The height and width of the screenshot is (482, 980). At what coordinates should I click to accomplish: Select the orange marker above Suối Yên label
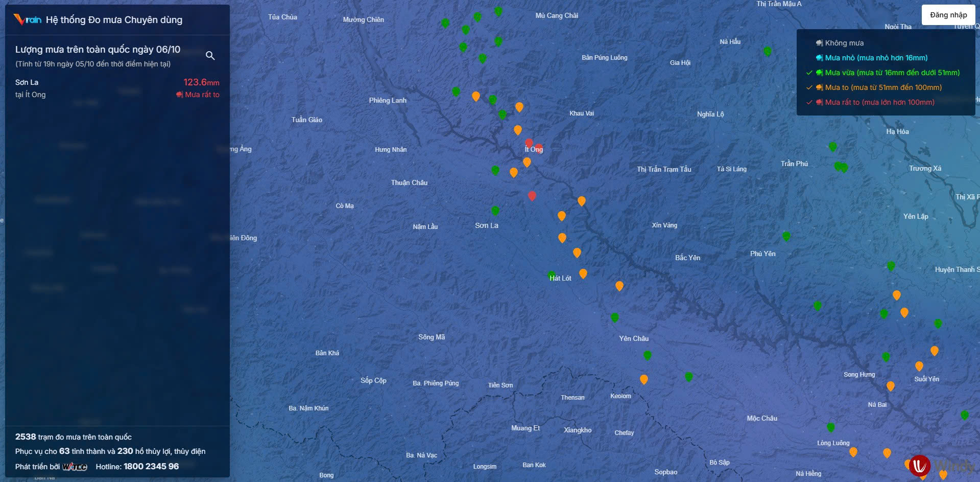(919, 366)
